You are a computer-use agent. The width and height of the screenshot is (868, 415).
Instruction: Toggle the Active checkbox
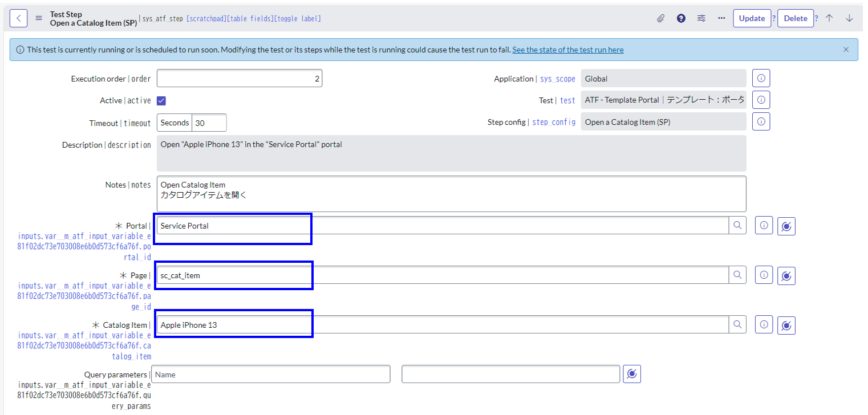click(x=161, y=100)
